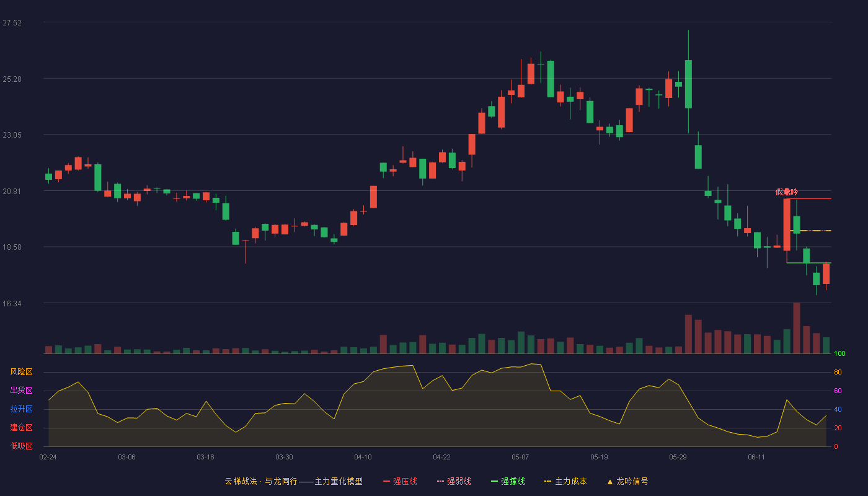Toggle the 强压线 legend item
The image size is (868, 496).
point(400,481)
